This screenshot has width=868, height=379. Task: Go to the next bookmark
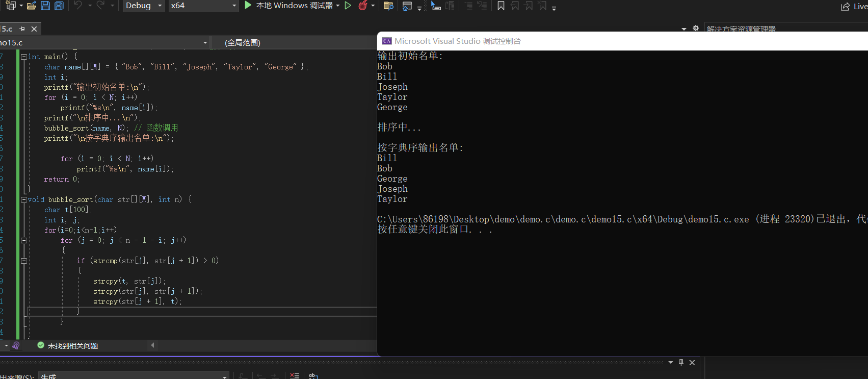[x=529, y=6]
